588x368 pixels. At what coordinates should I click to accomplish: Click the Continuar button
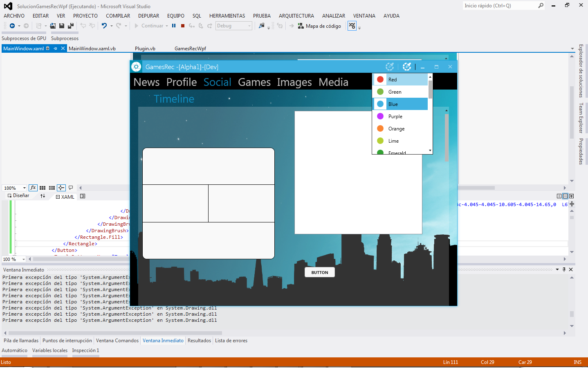click(x=149, y=26)
